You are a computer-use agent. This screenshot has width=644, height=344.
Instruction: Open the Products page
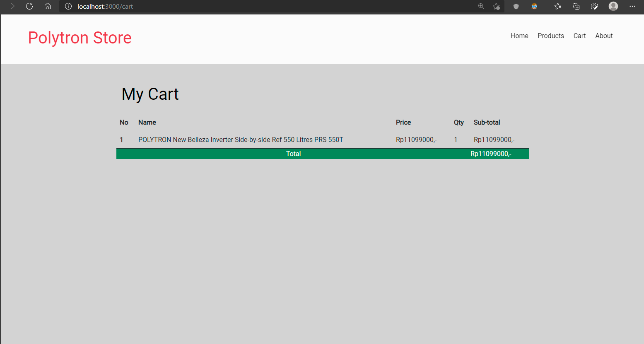coord(550,36)
